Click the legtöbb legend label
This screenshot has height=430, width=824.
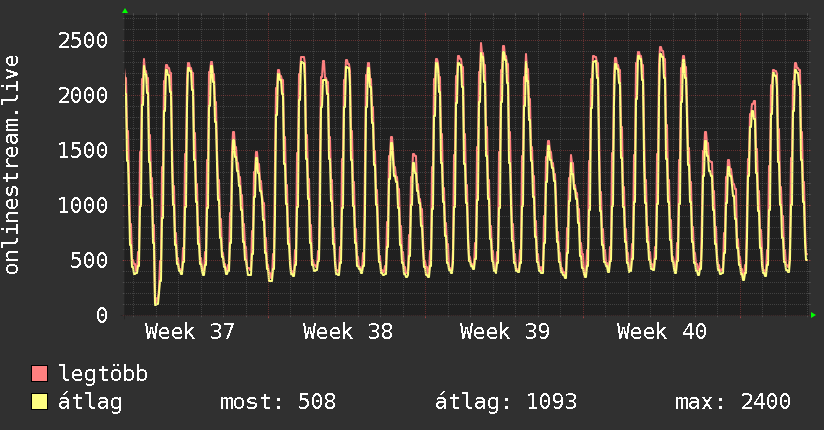(x=103, y=374)
